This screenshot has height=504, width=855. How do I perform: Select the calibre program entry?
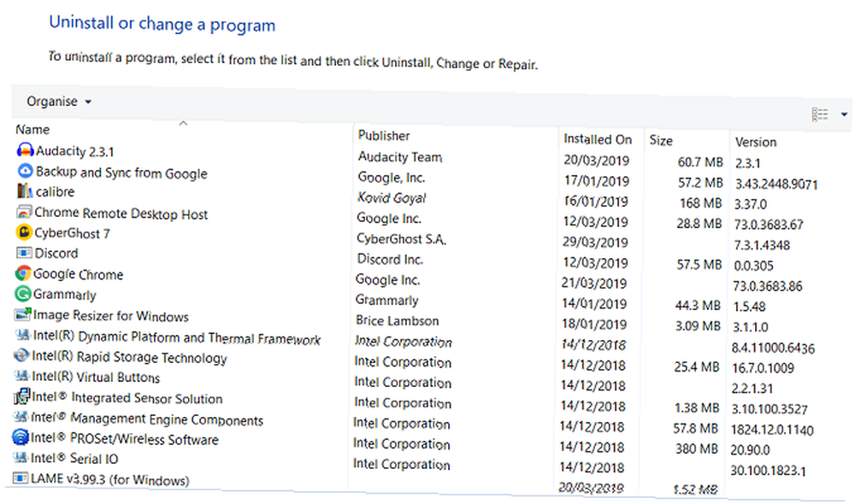[x=55, y=192]
